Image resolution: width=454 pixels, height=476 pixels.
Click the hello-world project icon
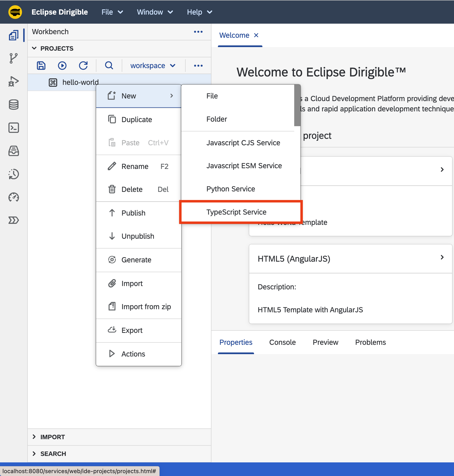tap(53, 82)
